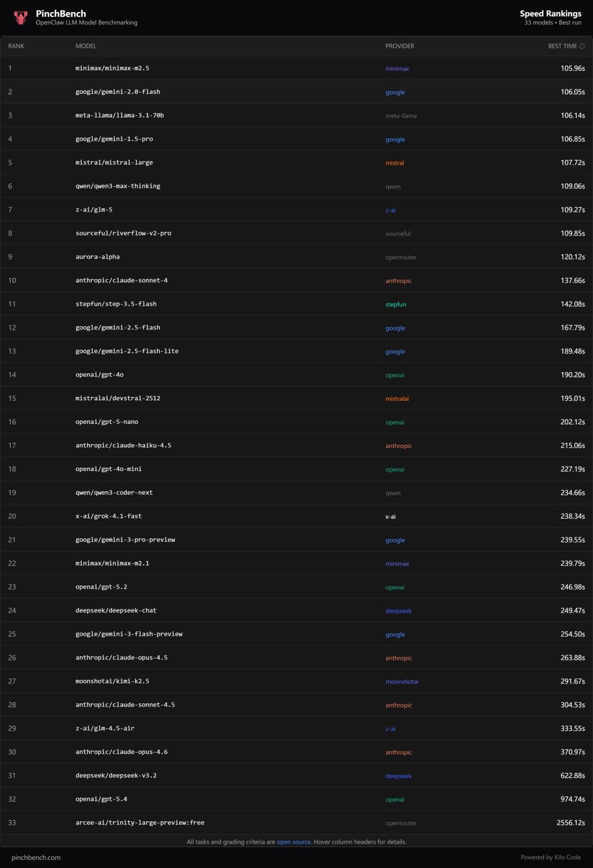Screen dimensions: 593x868
Task: Click the x-ai provider link
Action: pos(390,517)
